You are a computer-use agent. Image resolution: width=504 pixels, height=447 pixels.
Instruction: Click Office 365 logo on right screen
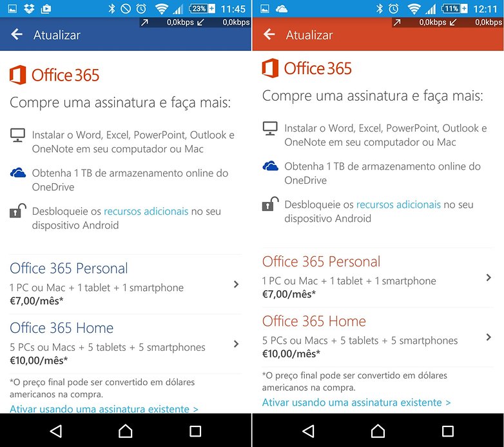coord(307,68)
